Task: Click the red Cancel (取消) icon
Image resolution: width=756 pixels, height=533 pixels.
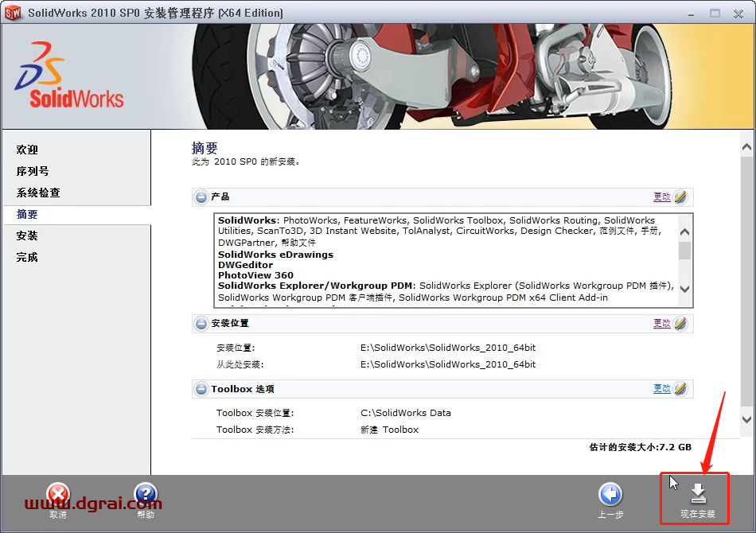Action: pyautogui.click(x=58, y=495)
